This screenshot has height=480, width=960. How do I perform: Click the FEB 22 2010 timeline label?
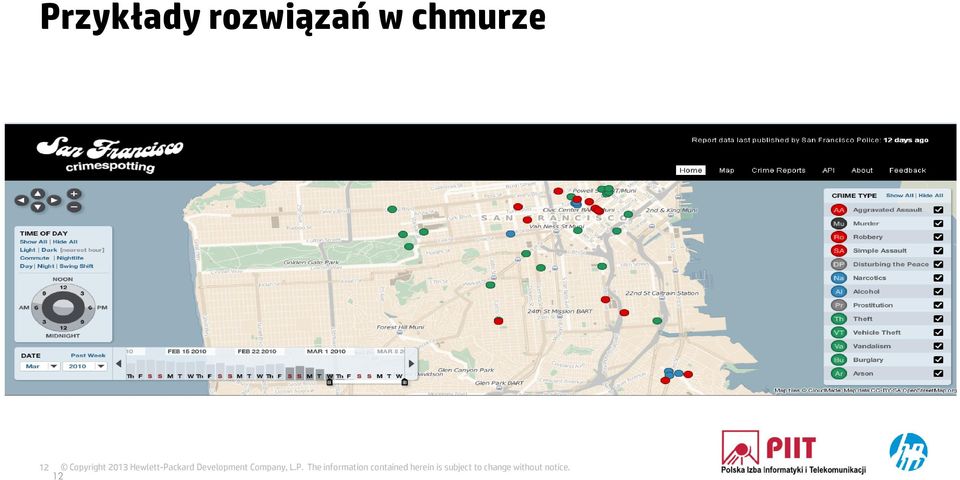257,352
